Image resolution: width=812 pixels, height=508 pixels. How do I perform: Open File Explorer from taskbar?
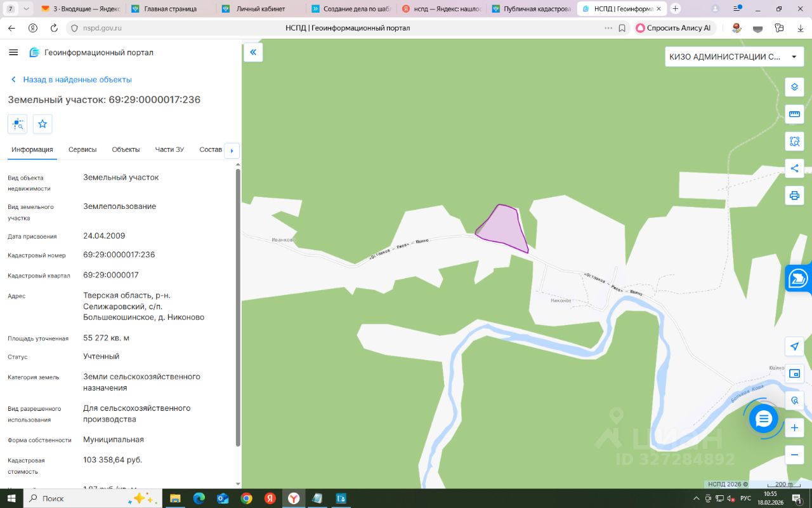[175, 498]
